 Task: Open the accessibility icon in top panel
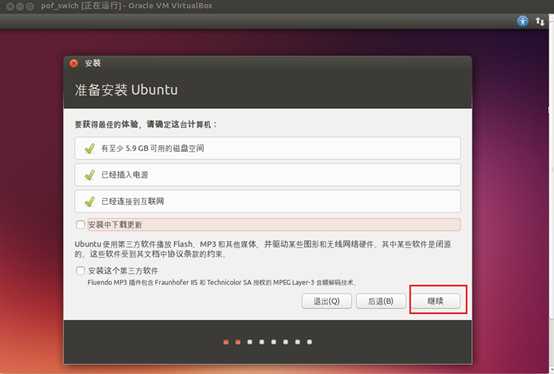(523, 21)
